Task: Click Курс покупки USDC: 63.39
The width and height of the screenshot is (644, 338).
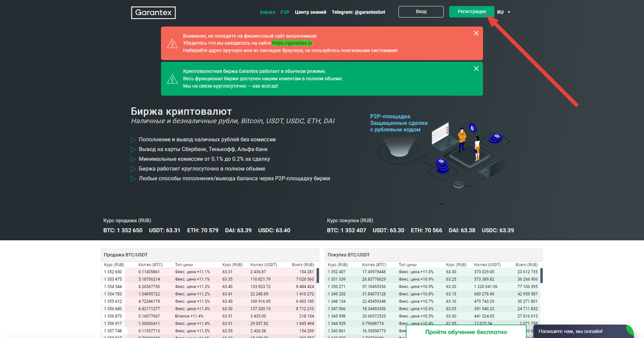Action: pos(498,230)
